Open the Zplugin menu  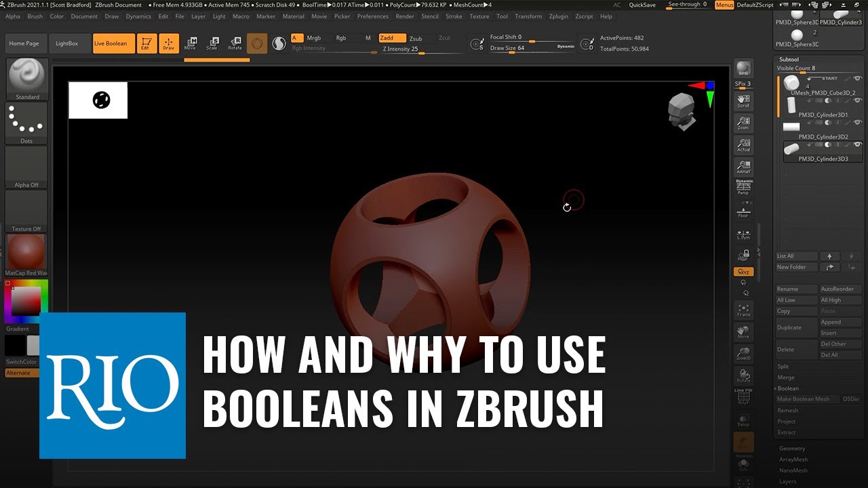pyautogui.click(x=559, y=16)
